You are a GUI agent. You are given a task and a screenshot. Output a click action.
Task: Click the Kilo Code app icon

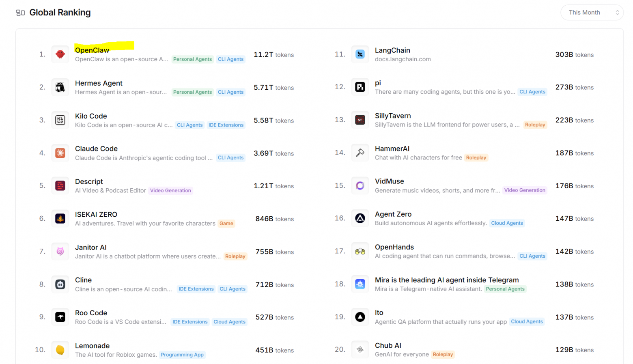pos(60,120)
